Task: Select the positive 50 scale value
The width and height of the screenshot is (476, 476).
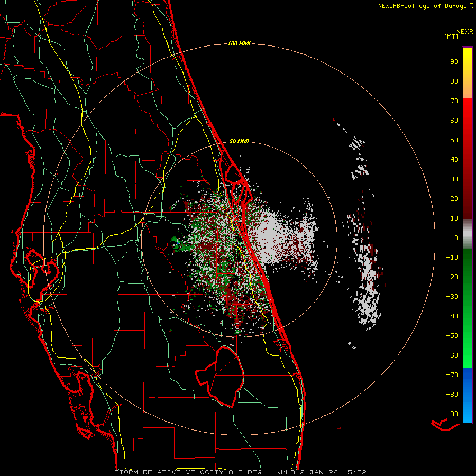Action: [x=454, y=140]
